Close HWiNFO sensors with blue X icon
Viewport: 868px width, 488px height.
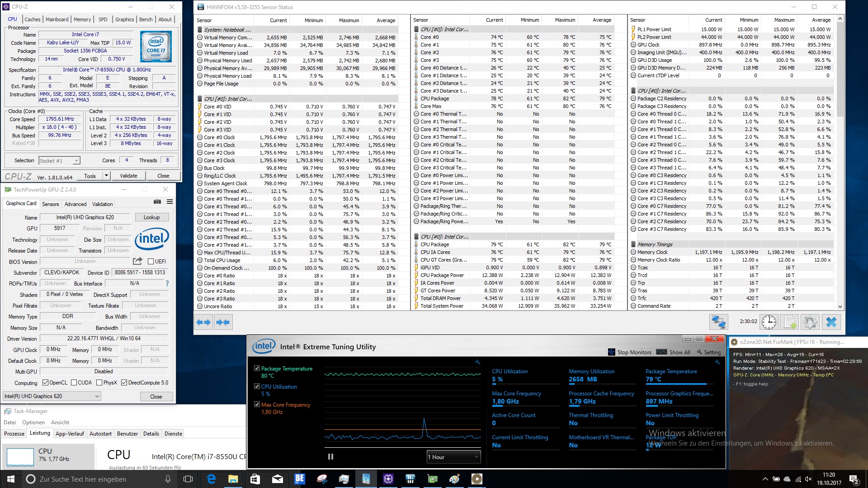click(x=831, y=322)
